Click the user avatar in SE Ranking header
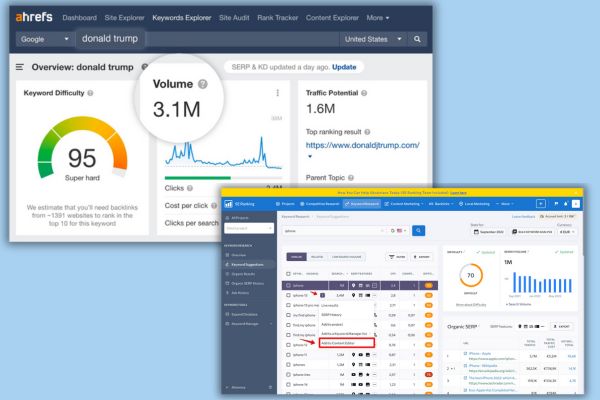 576,204
